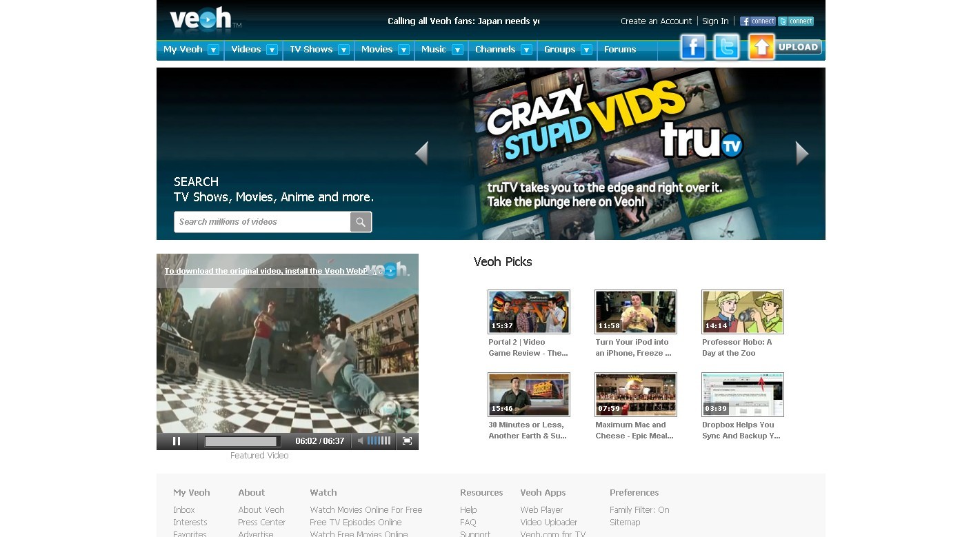Open the Turn Your iPod into iPhone thumbnail
980x537 pixels.
[636, 312]
